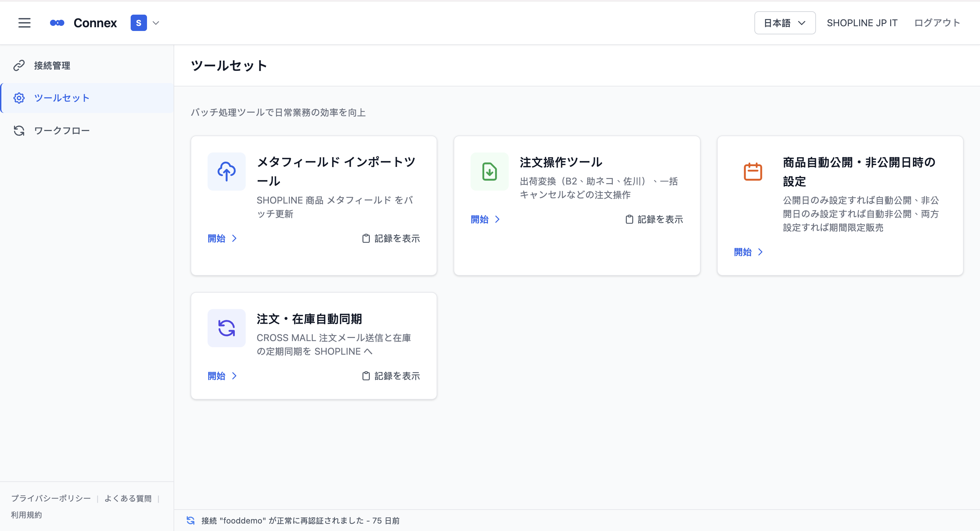Open 利用規約 link in footer

(x=26, y=515)
